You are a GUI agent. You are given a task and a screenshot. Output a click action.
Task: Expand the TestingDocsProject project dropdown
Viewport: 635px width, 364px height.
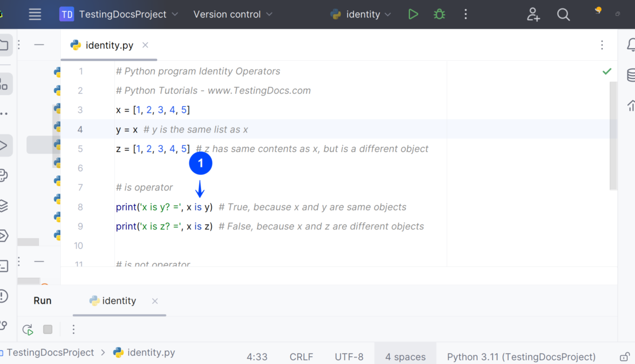tap(119, 15)
